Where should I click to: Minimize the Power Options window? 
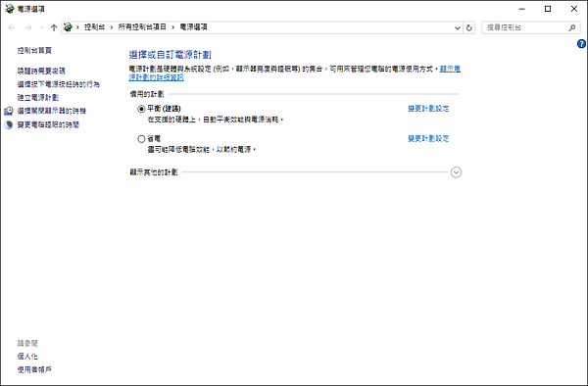(x=522, y=9)
